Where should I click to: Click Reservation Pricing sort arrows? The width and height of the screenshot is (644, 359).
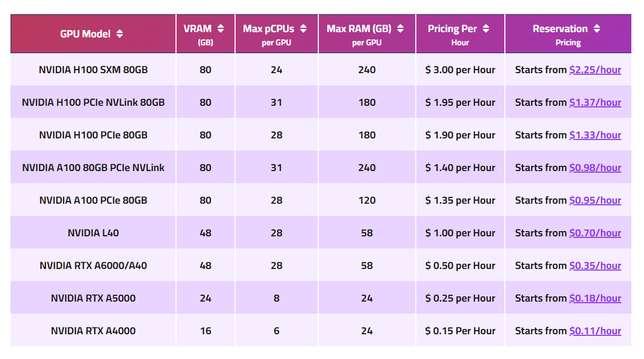597,29
